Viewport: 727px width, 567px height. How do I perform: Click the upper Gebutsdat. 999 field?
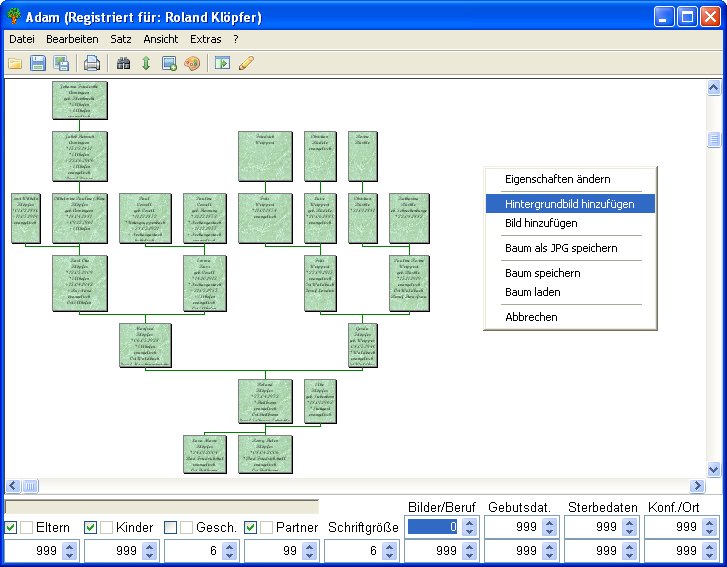coord(514,527)
